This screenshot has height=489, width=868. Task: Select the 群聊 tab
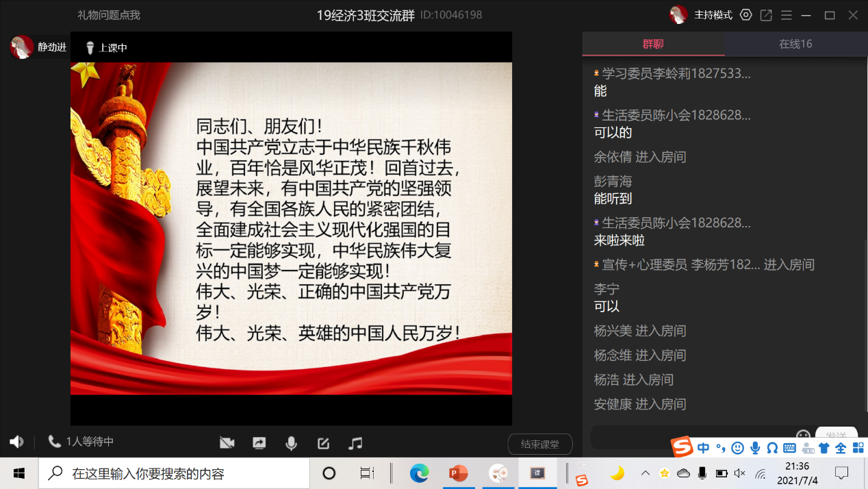pos(653,44)
